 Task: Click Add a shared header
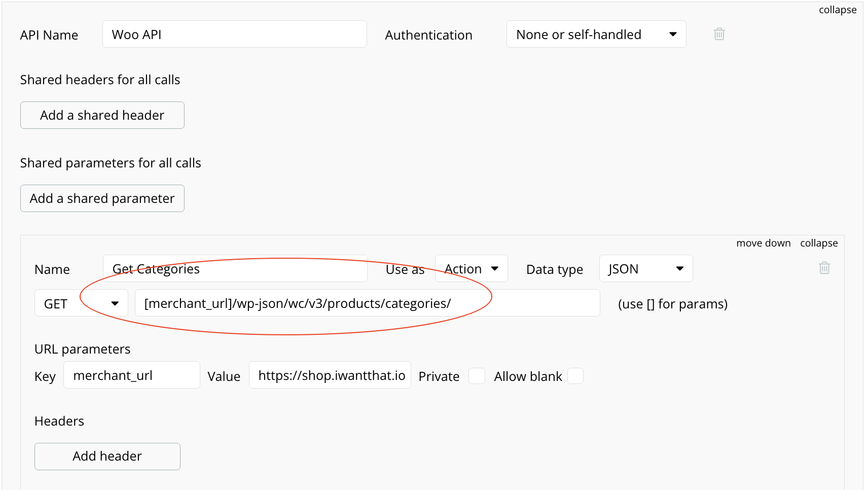click(102, 115)
